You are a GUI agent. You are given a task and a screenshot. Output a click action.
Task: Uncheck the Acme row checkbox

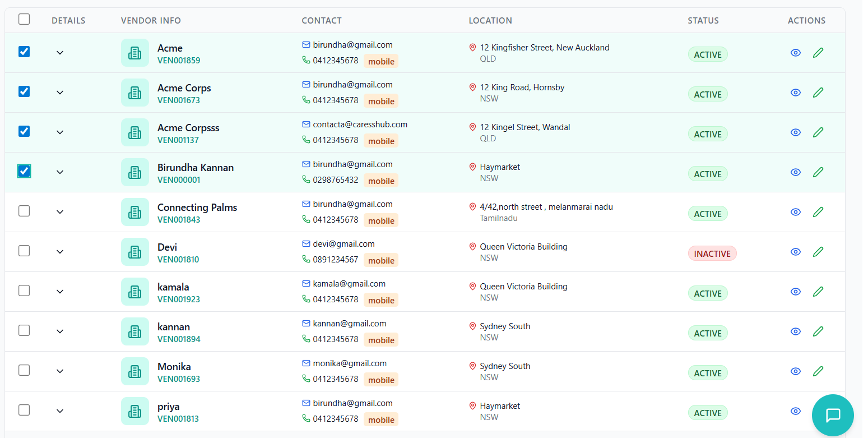(24, 51)
